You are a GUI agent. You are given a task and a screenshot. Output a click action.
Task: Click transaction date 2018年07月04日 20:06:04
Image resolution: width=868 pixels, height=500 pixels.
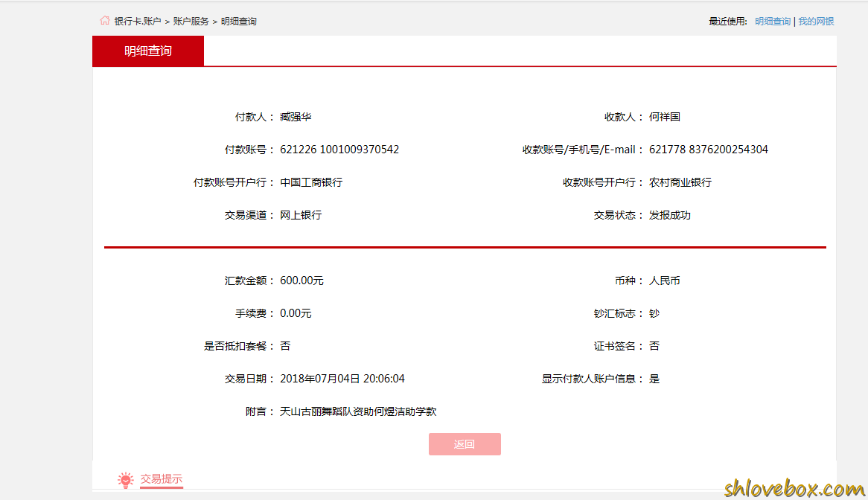342,378
